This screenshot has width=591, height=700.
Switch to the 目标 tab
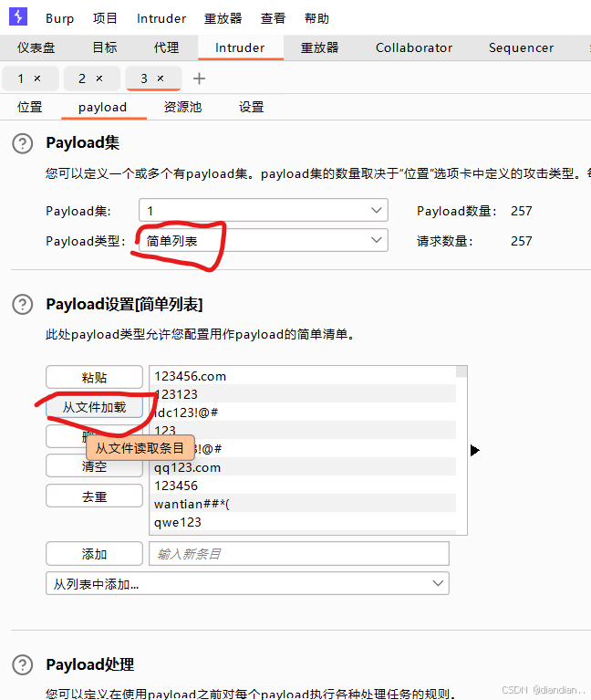(x=105, y=47)
